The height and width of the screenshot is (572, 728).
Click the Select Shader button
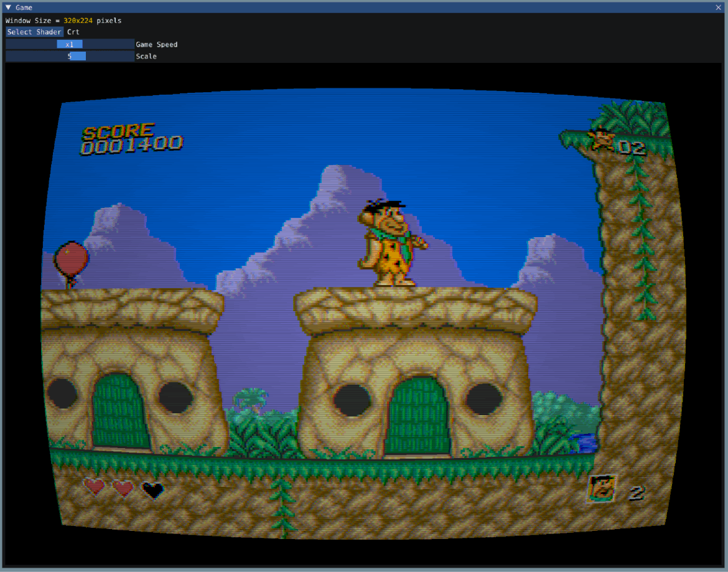34,32
